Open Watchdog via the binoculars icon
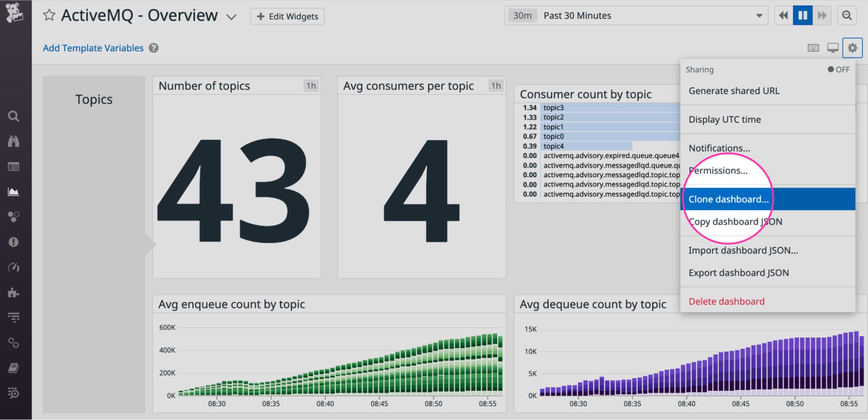The width and height of the screenshot is (868, 420). (x=14, y=141)
